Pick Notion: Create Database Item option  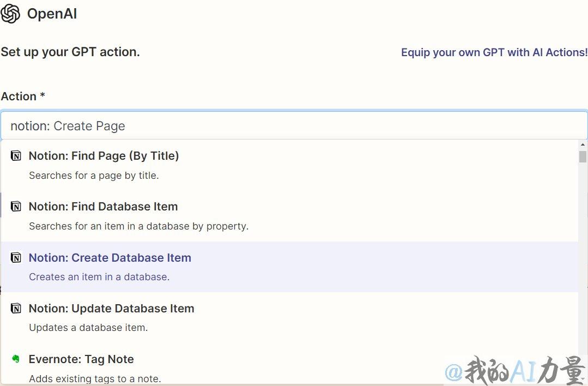289,267
